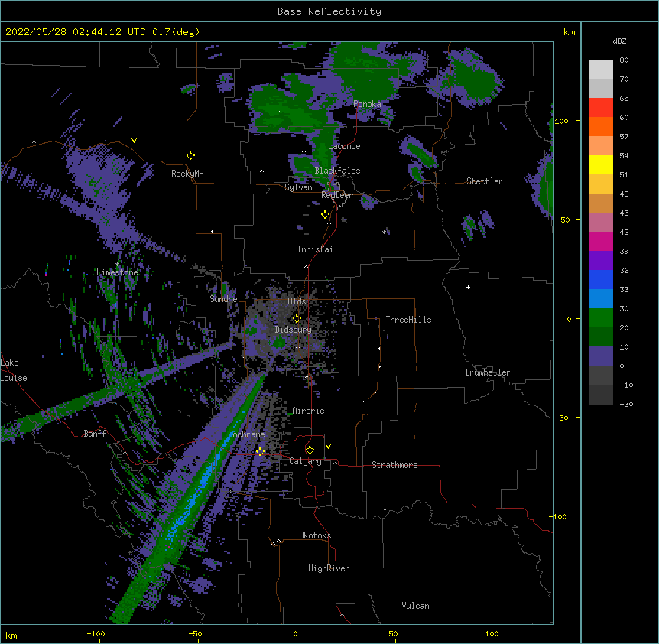Click the yellow diamond marker below RedDeer
The height and width of the screenshot is (644, 659).
tap(326, 215)
